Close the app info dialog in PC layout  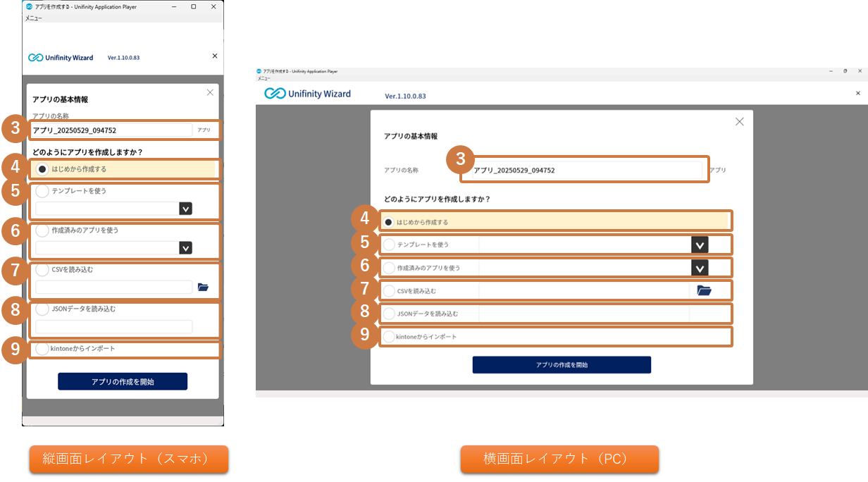[739, 121]
